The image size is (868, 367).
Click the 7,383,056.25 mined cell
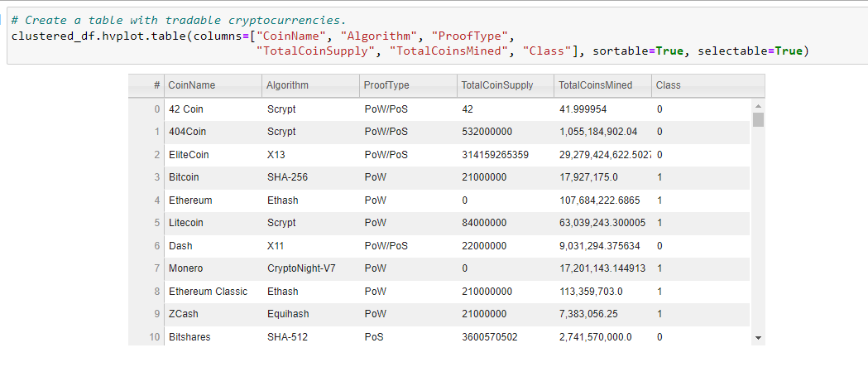(603, 314)
